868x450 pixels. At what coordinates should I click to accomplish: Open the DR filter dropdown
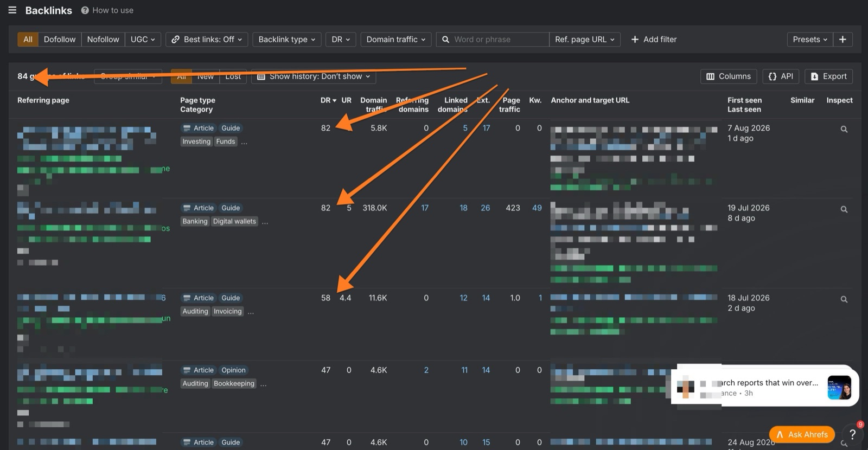coord(341,40)
